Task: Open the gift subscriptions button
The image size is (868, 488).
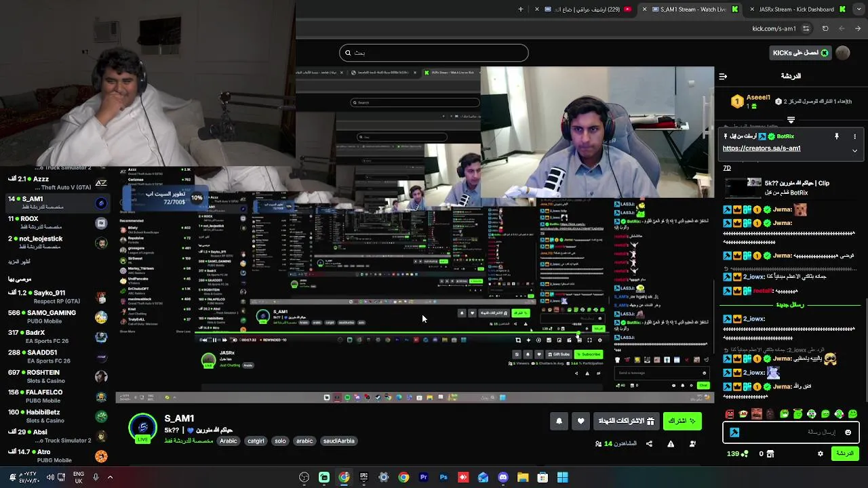Action: coord(626,421)
